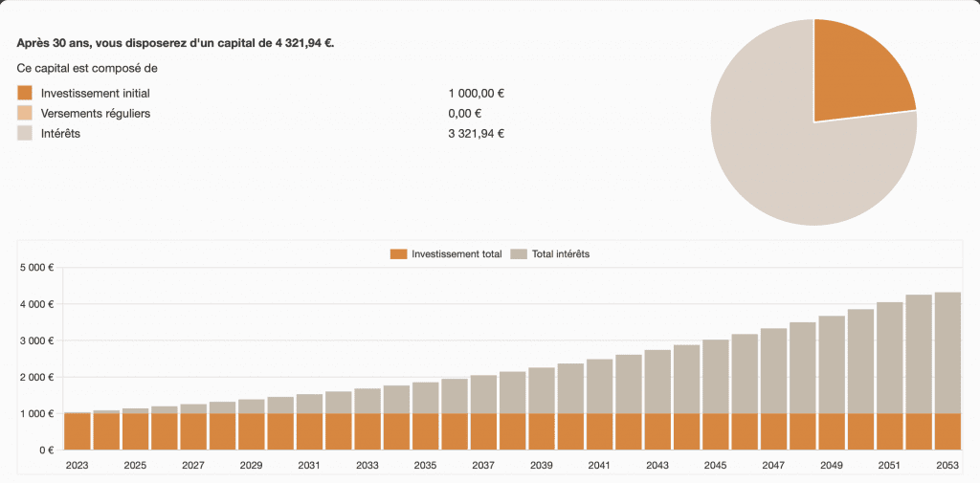This screenshot has width=980, height=483.
Task: Click the Versements réguliers label text
Action: pyautogui.click(x=95, y=113)
